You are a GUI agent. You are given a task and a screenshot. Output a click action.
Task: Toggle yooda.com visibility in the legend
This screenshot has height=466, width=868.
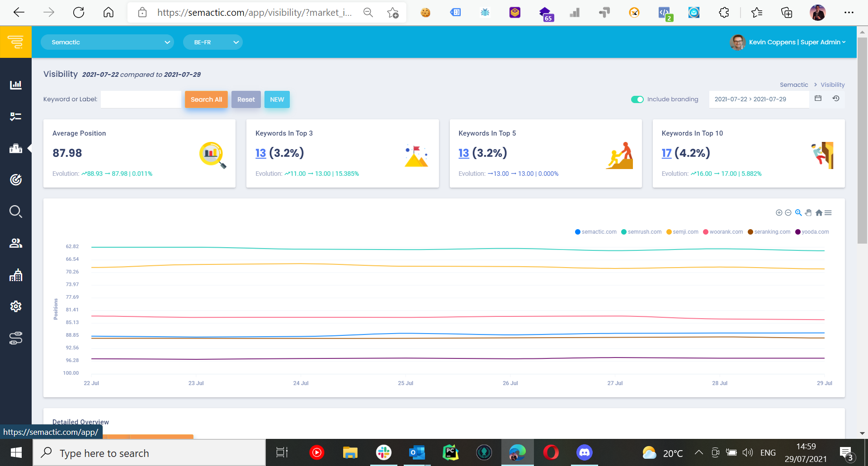pos(812,231)
